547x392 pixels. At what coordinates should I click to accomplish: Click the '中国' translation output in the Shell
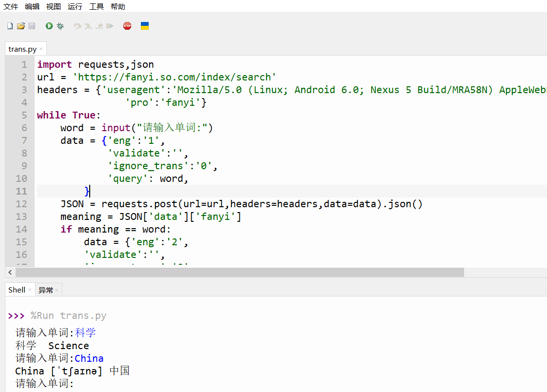[x=119, y=371]
